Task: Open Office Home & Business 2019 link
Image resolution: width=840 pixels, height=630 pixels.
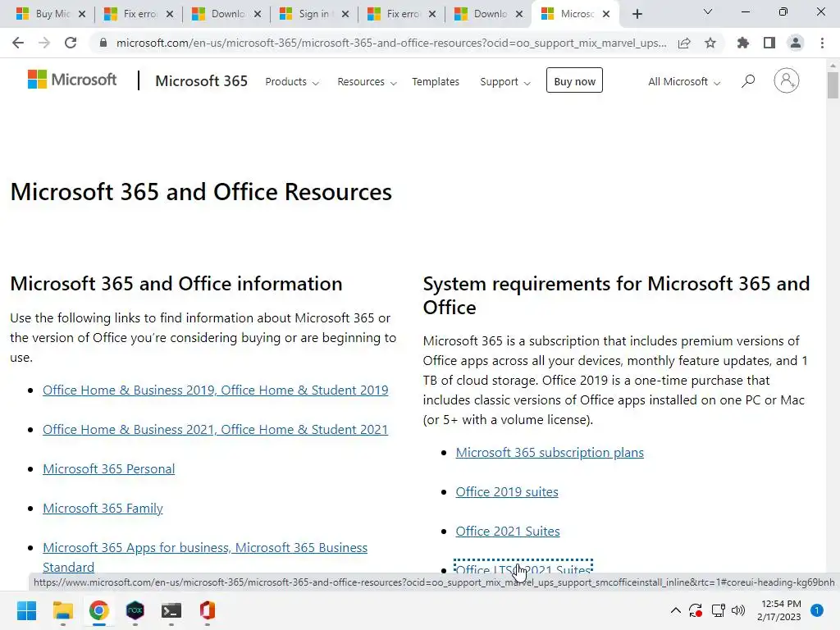Action: pyautogui.click(x=216, y=390)
